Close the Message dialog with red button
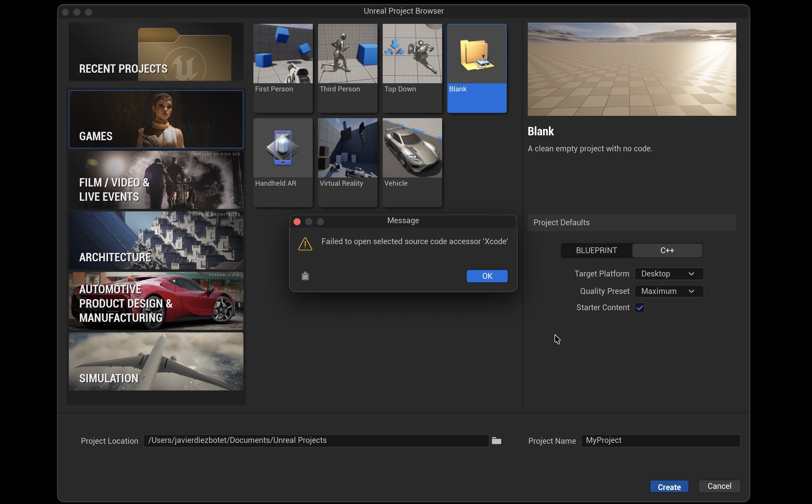812x504 pixels. pos(297,222)
